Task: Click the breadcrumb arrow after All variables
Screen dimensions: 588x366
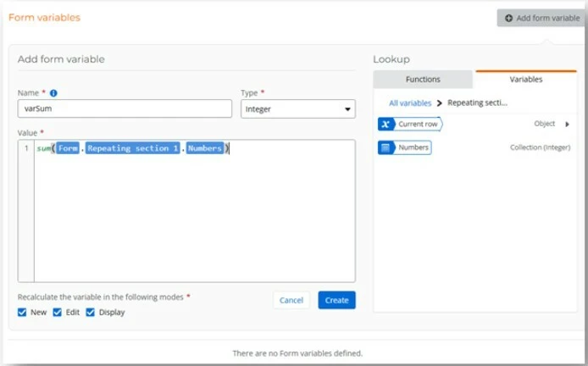Action: (x=440, y=103)
